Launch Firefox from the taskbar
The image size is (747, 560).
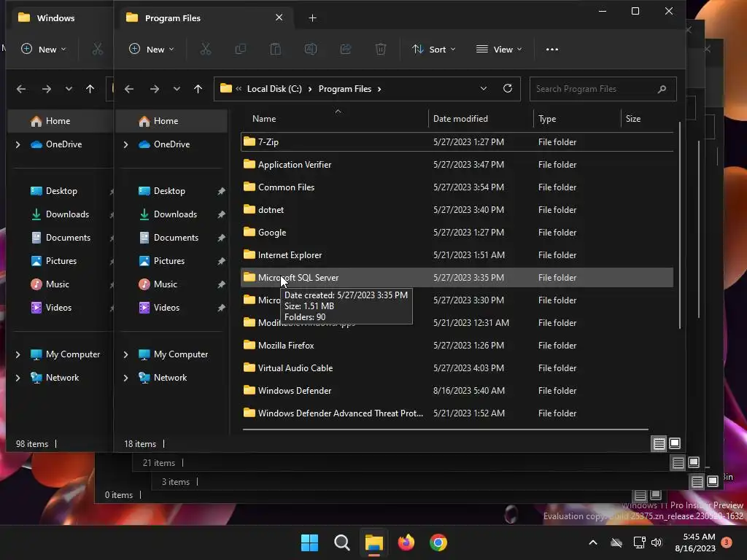406,542
